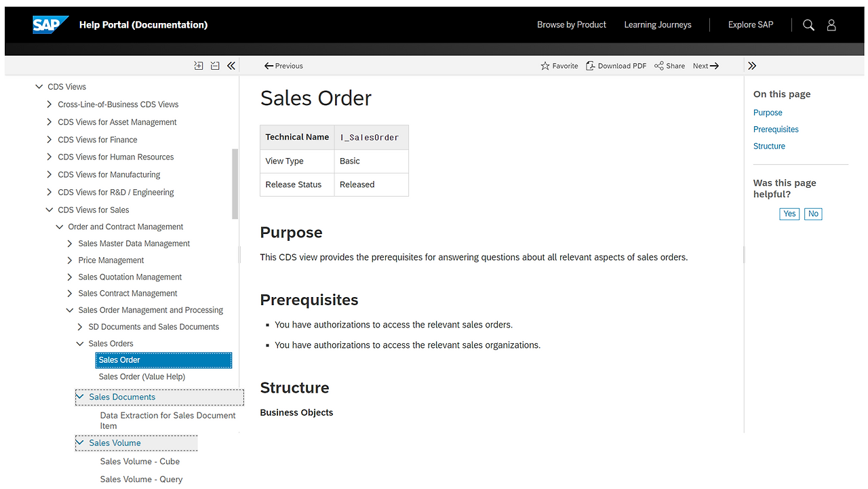Click the Sales Order page heading
This screenshot has width=868, height=489.
point(316,98)
